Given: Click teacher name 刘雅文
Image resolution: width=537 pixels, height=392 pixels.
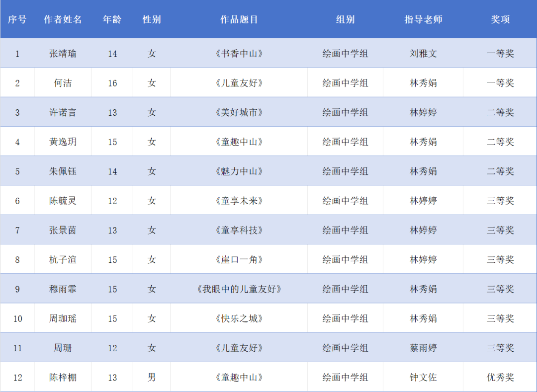Looking at the screenshot, I should point(423,54).
